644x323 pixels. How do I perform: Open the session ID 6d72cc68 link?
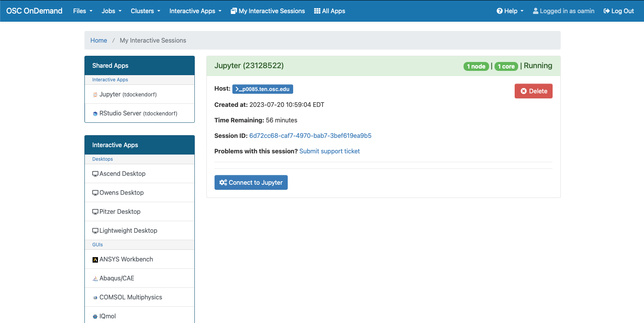coord(310,136)
